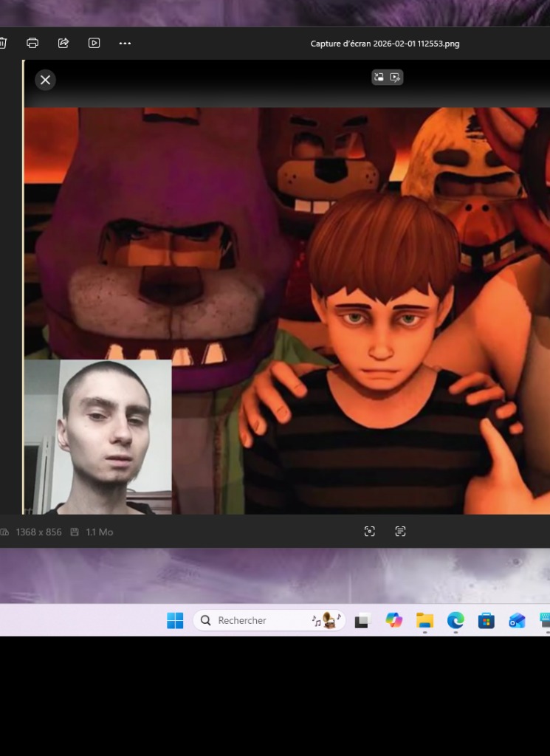Open Outlook from the taskbar
550x756 pixels.
pyautogui.click(x=518, y=620)
